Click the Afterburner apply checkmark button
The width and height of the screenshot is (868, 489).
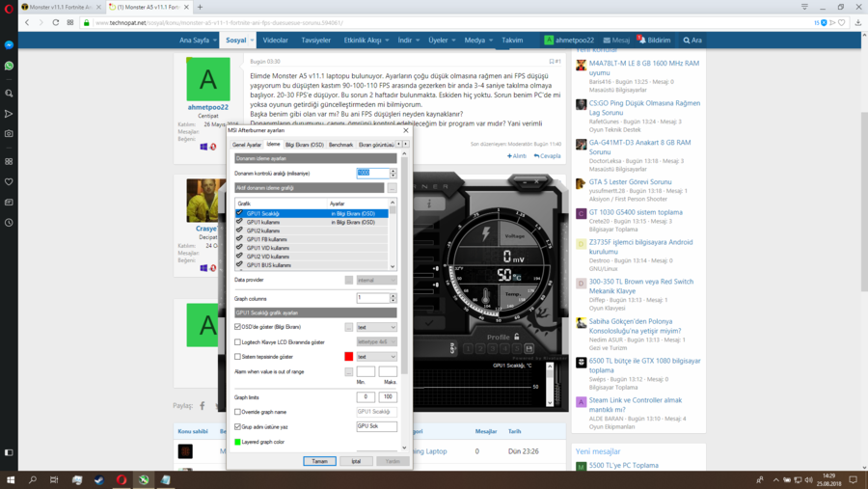[429, 322]
